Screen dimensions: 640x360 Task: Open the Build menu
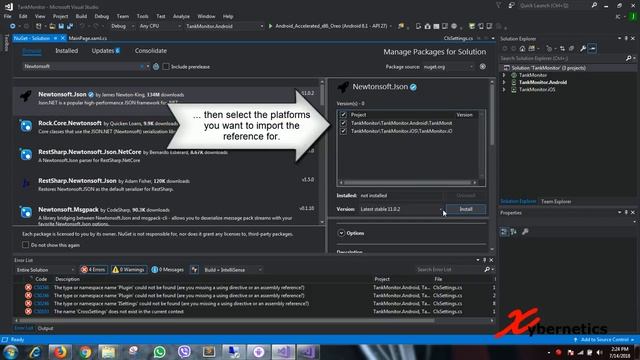coord(81,16)
